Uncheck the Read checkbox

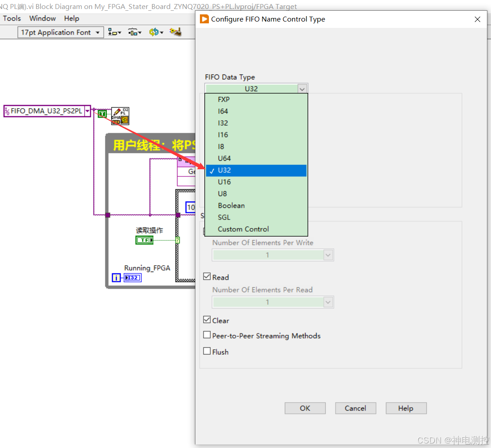pyautogui.click(x=207, y=277)
